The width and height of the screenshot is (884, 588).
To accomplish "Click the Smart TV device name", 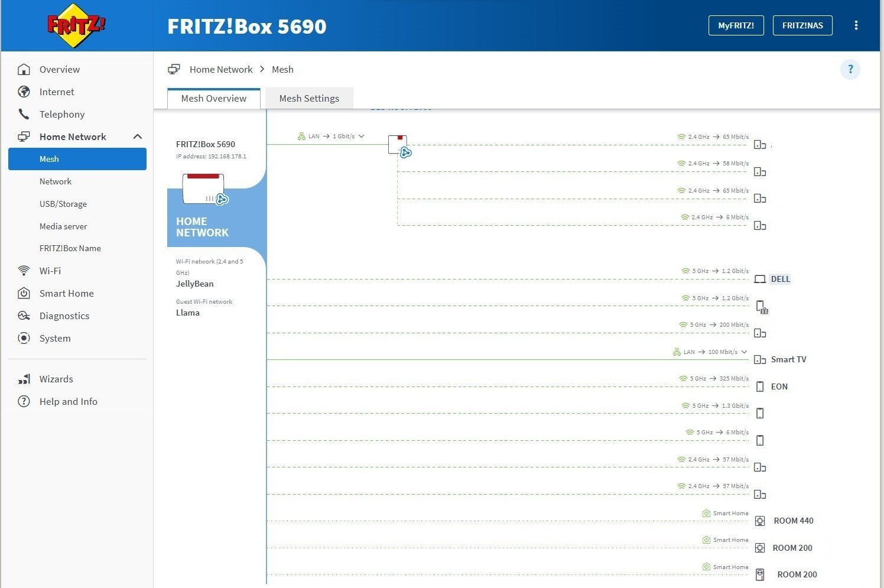I will [789, 359].
